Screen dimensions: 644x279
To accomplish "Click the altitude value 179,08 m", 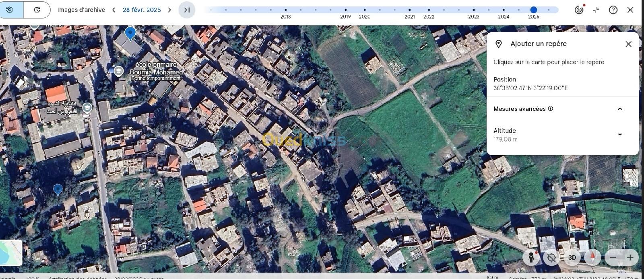I will pyautogui.click(x=506, y=139).
